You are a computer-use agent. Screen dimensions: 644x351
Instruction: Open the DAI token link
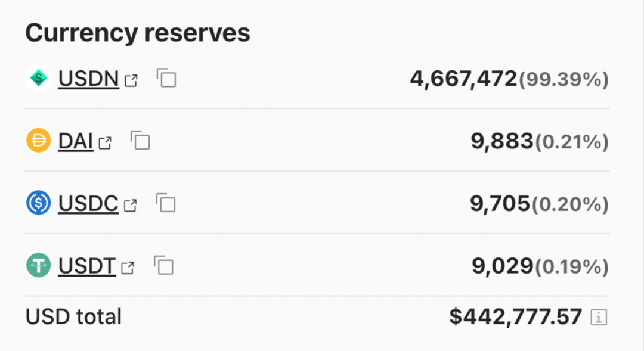(76, 141)
